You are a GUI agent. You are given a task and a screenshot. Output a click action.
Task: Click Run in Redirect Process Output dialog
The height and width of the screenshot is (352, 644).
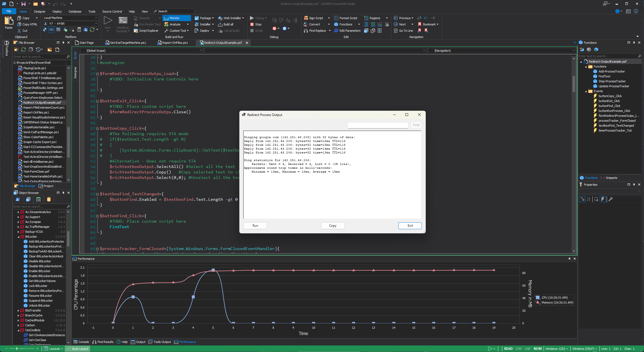tap(255, 226)
